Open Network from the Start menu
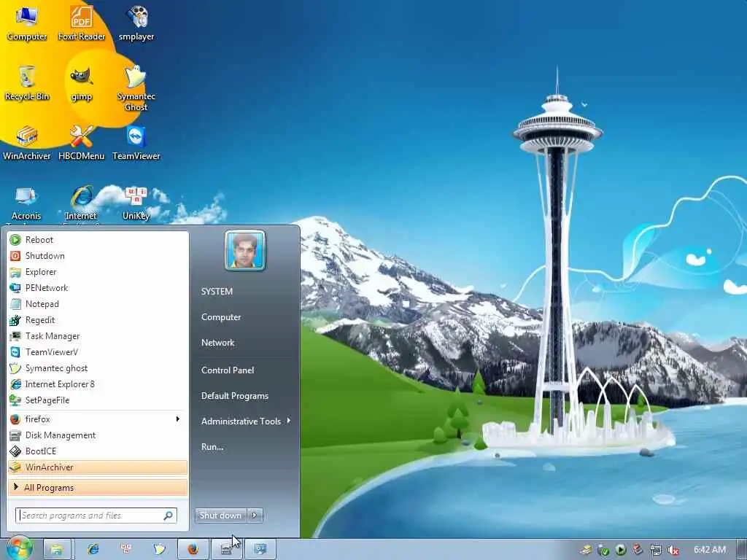747x560 pixels. pos(217,343)
